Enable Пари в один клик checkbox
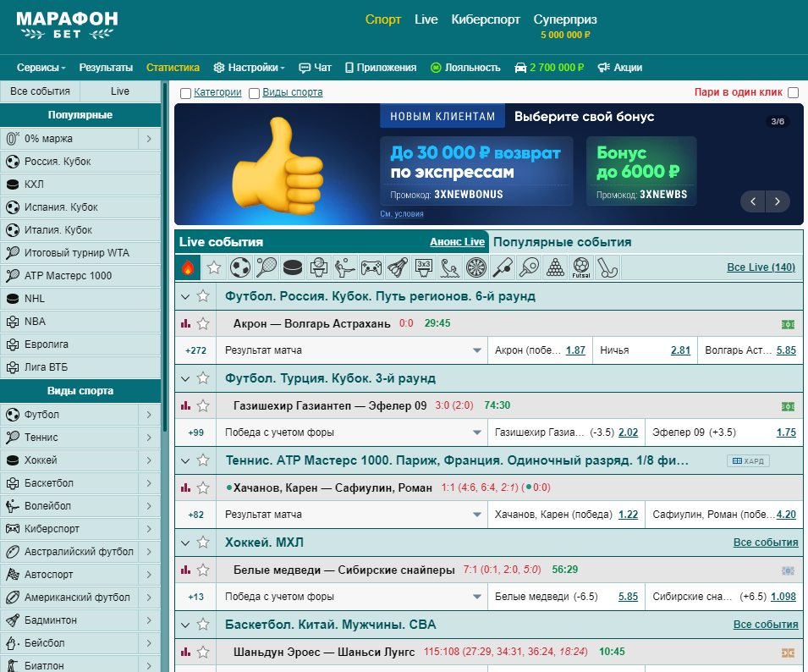808x672 pixels. 794,93
